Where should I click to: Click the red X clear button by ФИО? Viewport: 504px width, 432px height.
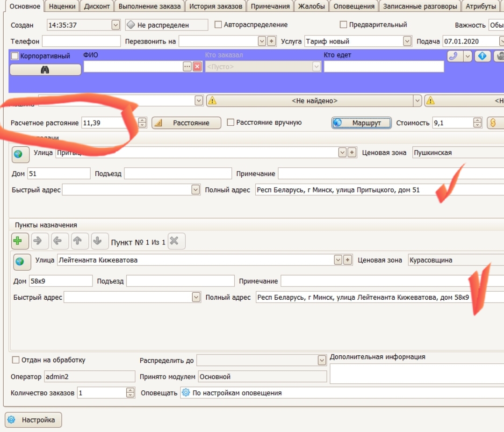coord(197,67)
